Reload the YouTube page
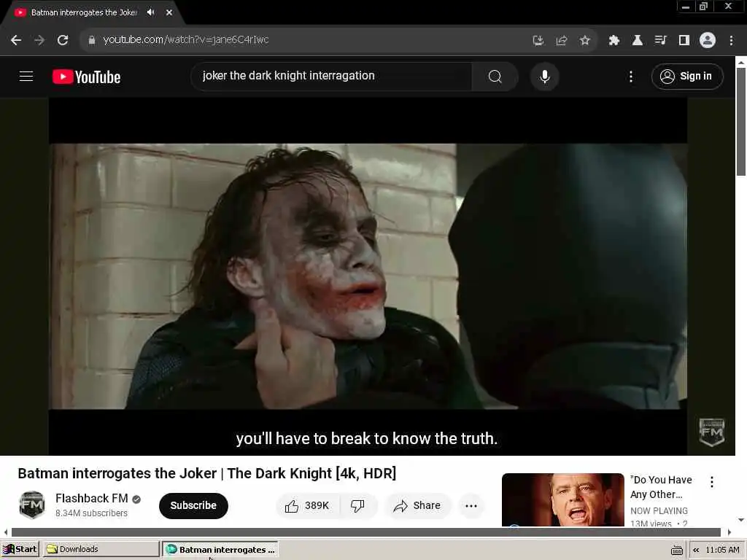 point(63,41)
